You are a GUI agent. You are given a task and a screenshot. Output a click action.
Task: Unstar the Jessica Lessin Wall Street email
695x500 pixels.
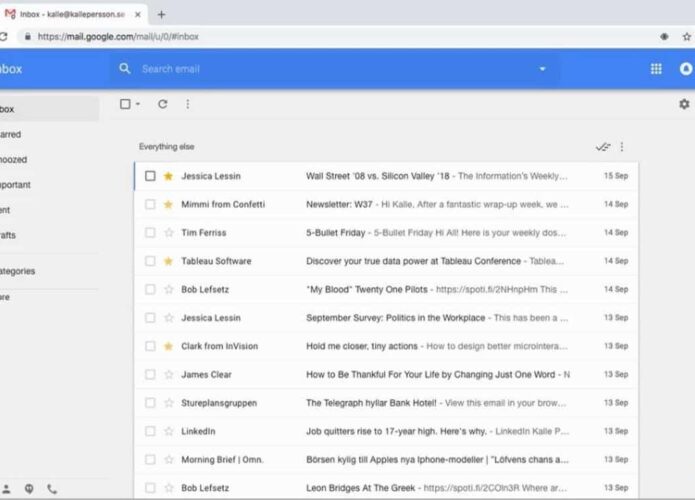point(168,176)
